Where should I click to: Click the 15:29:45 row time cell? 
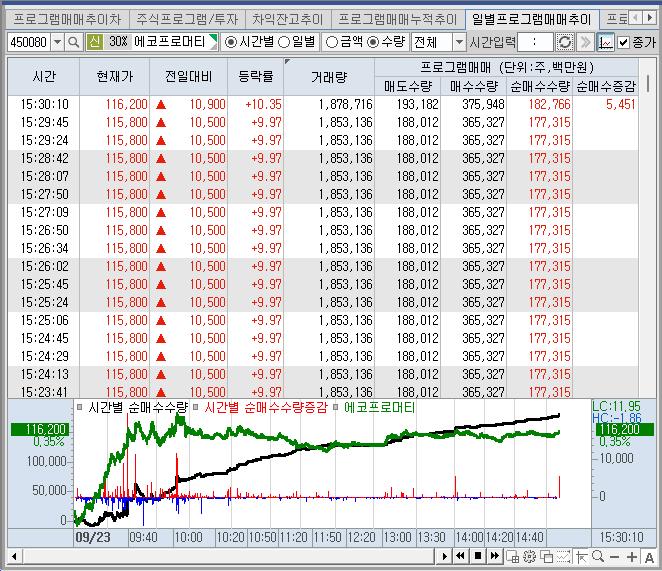tap(44, 122)
